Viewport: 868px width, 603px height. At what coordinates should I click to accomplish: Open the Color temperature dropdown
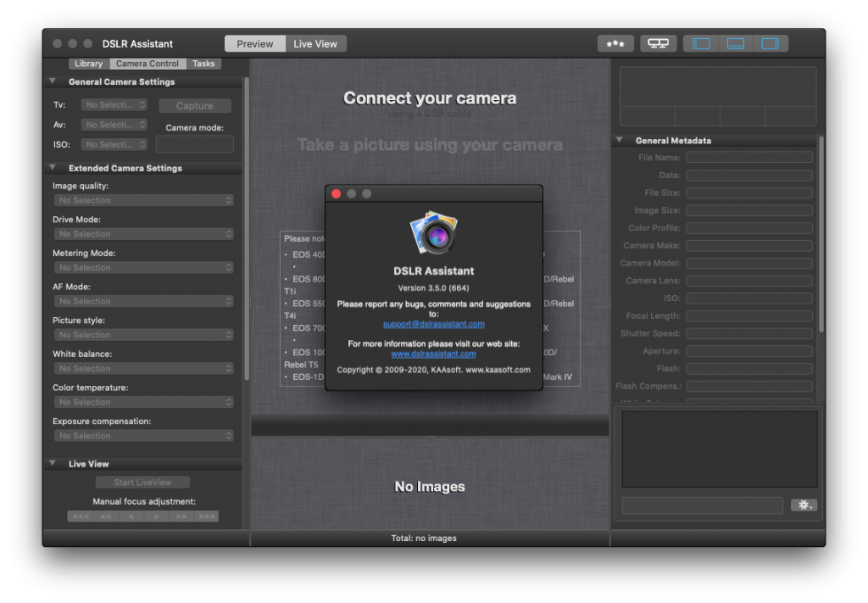click(x=144, y=402)
